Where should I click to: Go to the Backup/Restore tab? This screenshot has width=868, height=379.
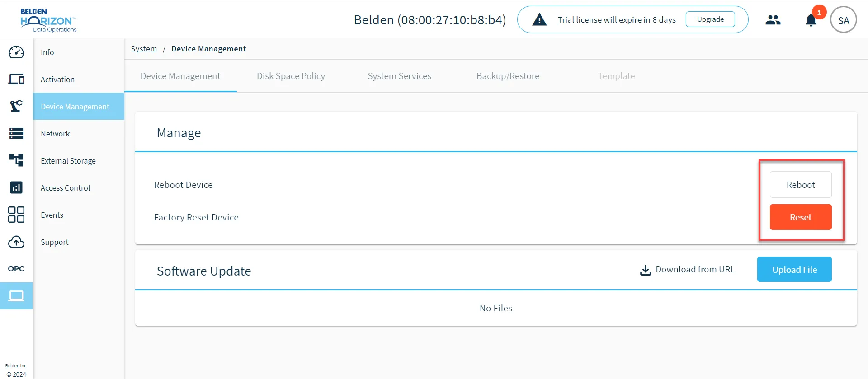point(508,76)
